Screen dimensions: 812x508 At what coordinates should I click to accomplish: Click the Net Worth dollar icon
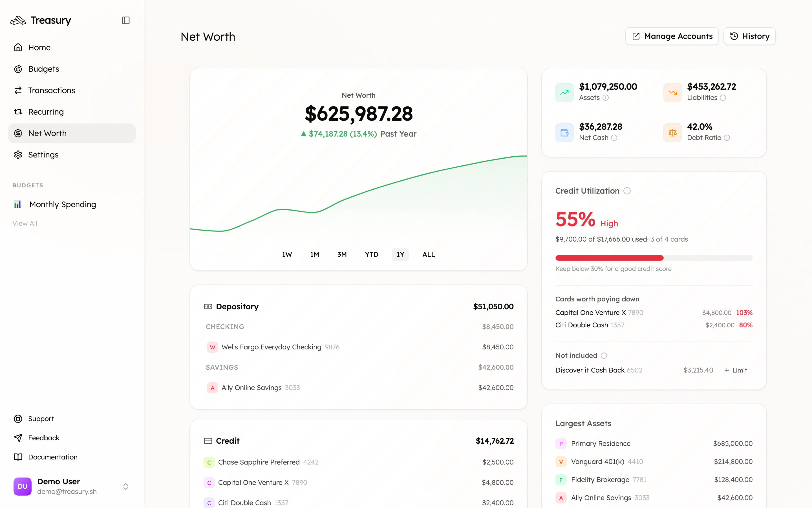click(x=18, y=133)
